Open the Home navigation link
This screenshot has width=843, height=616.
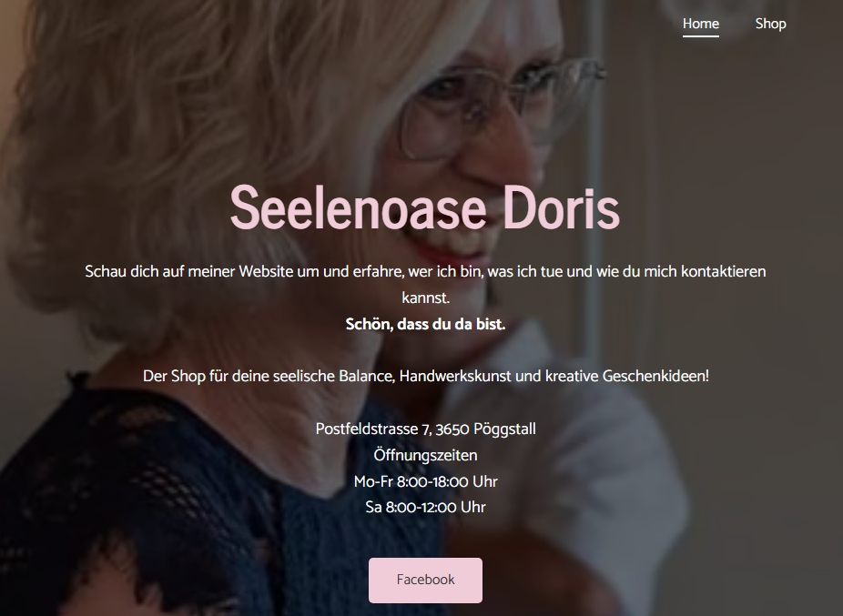[701, 24]
